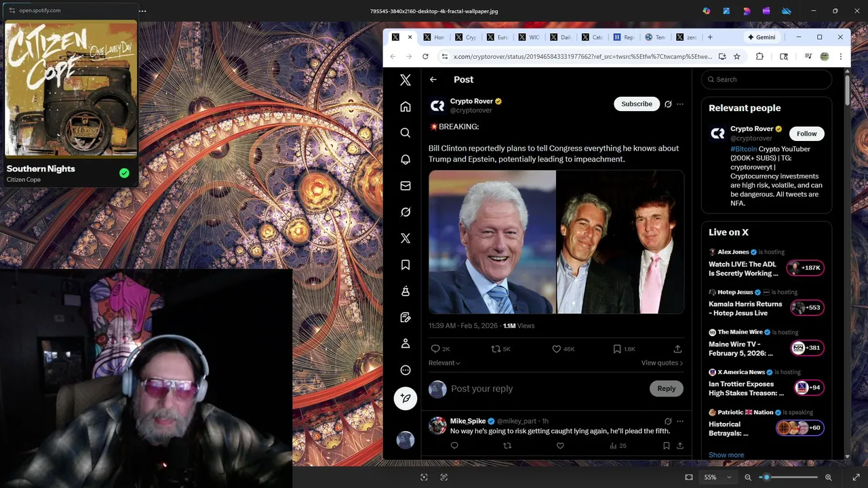Click Clipchamp icon in Photos title bar

[x=766, y=11]
